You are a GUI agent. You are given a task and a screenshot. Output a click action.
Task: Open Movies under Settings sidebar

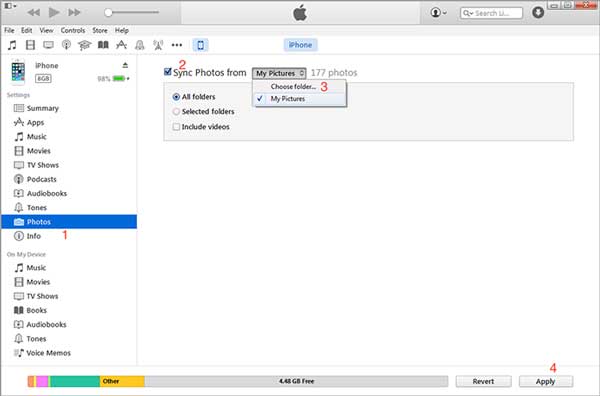click(x=69, y=151)
